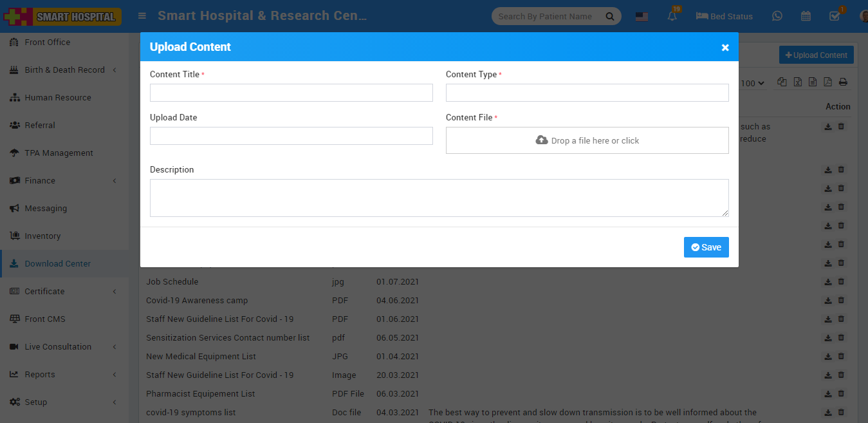Open the task checklist icon in header

point(835,16)
